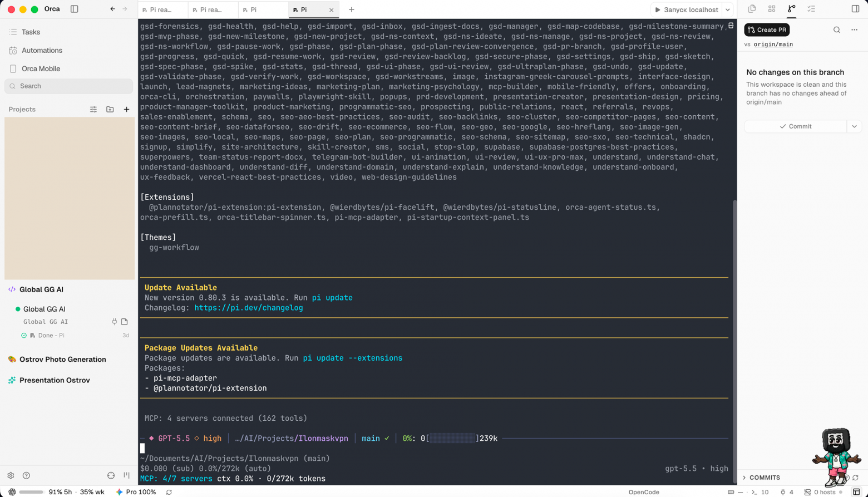Open the files copy panel icon
The height and width of the screenshot is (497, 868).
[752, 9]
